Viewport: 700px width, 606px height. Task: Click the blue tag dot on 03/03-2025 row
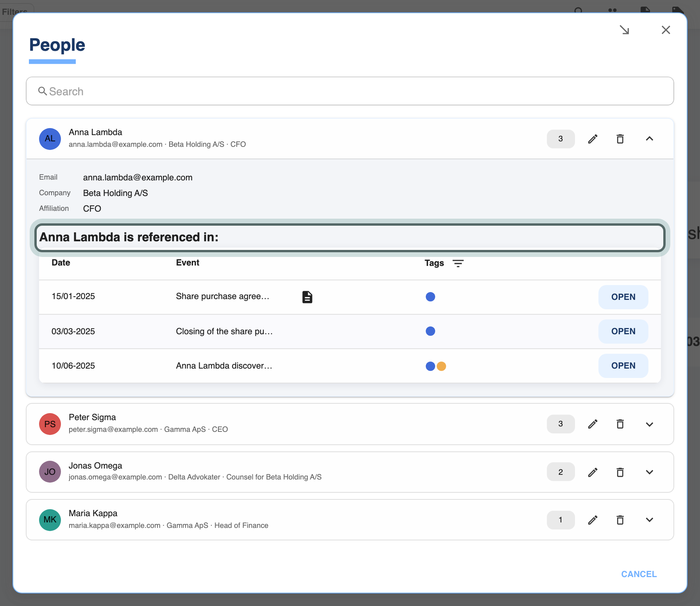tap(430, 331)
